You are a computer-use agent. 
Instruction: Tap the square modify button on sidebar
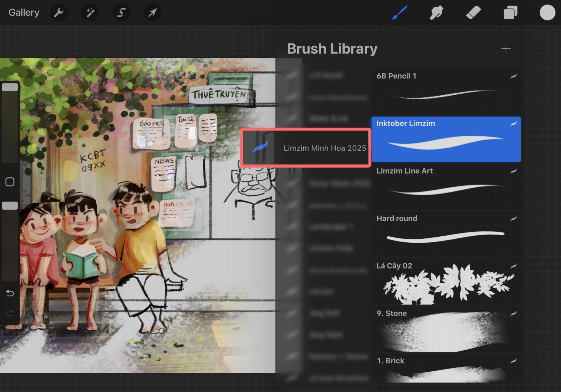pyautogui.click(x=10, y=182)
